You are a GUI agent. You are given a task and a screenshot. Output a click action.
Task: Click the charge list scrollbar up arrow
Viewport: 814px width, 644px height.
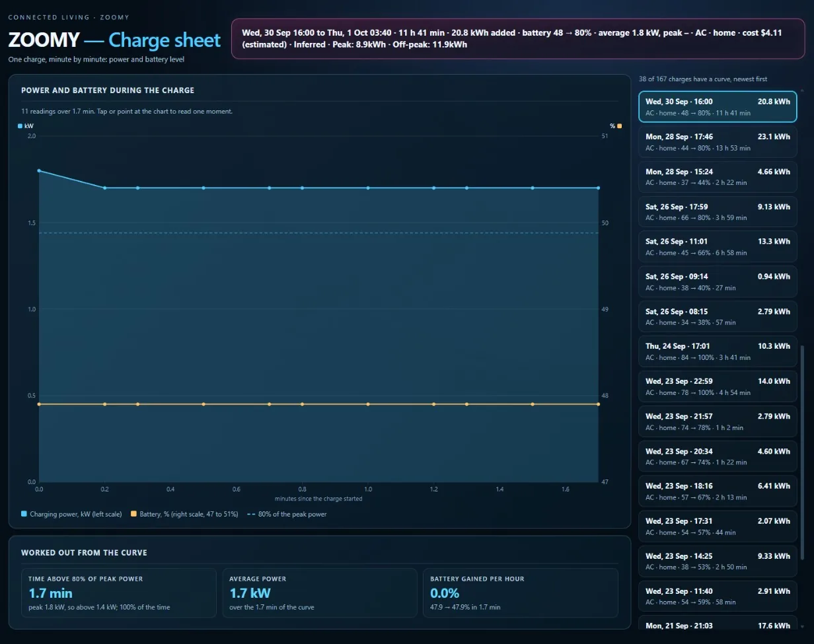click(x=803, y=90)
